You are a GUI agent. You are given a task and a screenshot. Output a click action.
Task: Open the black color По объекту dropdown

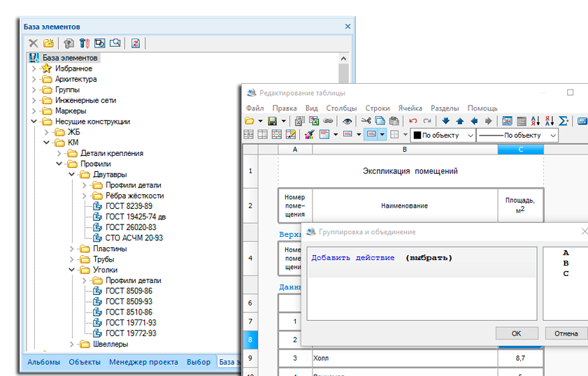tap(443, 136)
